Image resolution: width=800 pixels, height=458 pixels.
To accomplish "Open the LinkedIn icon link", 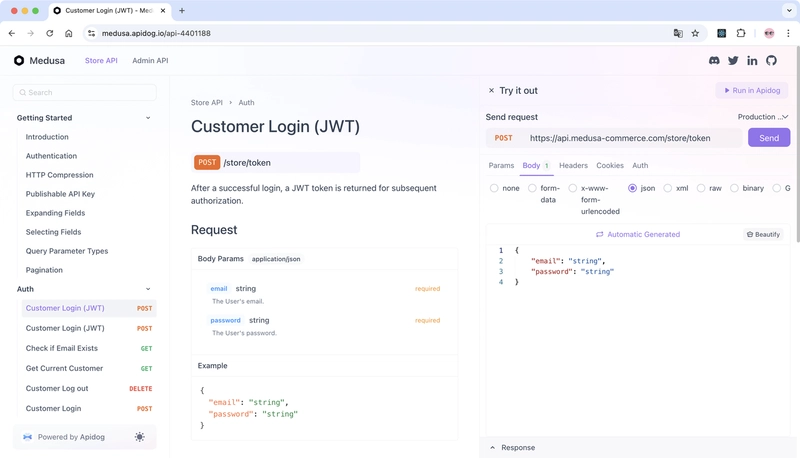I will pos(752,60).
